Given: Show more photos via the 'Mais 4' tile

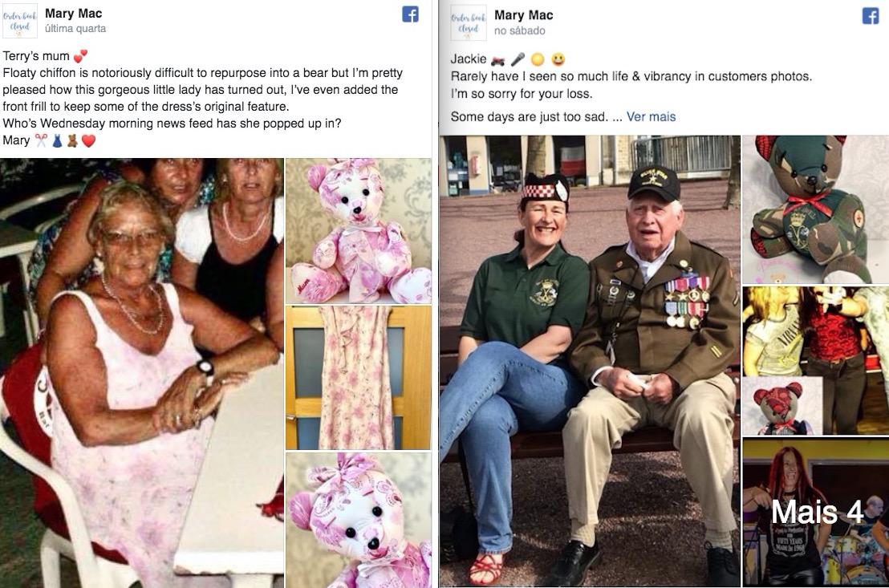Looking at the screenshot, I should [816, 512].
